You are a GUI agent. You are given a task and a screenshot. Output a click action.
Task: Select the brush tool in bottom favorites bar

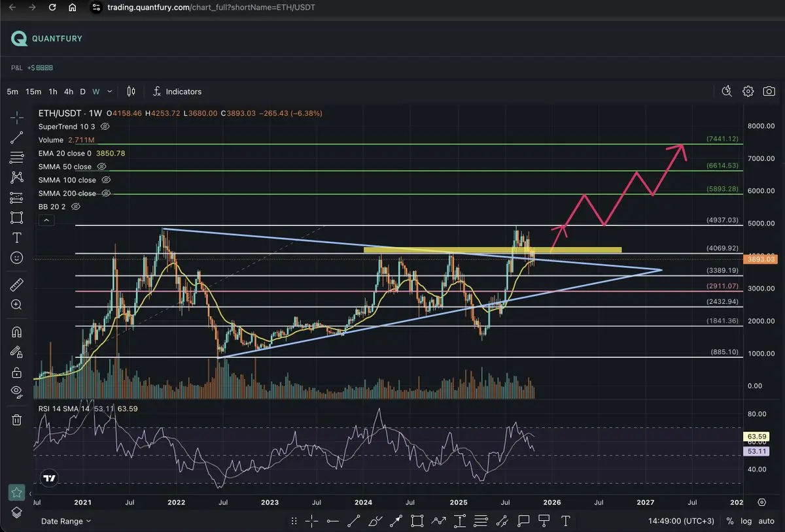tap(374, 521)
